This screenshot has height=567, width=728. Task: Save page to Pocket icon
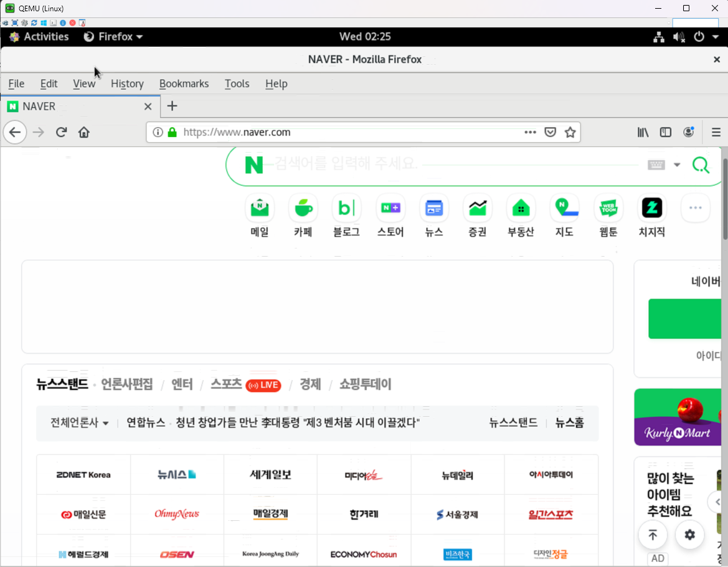pyautogui.click(x=550, y=132)
